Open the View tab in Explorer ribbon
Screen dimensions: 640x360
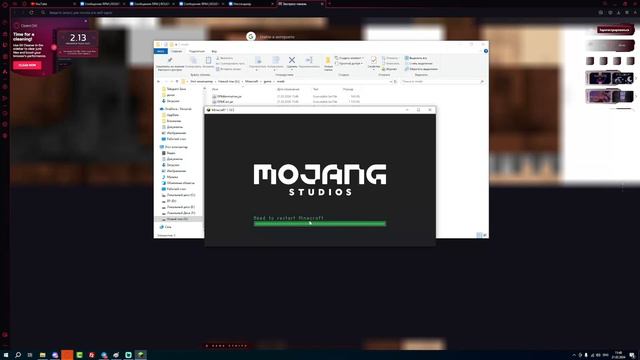pyautogui.click(x=214, y=51)
